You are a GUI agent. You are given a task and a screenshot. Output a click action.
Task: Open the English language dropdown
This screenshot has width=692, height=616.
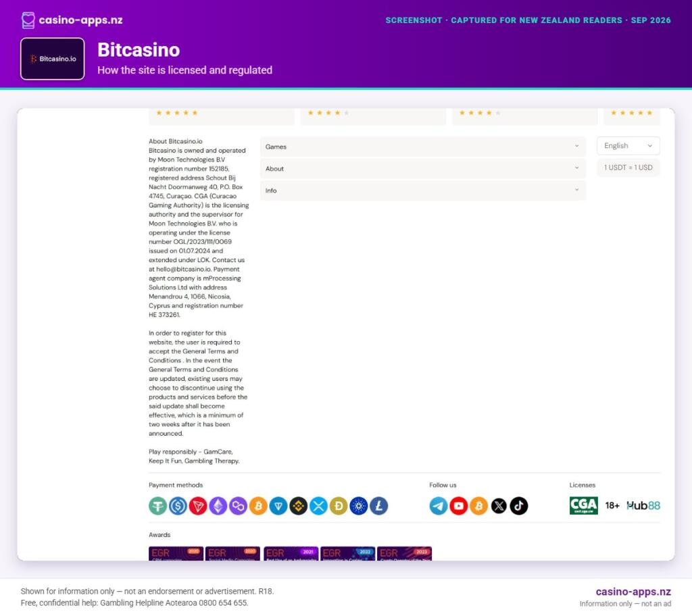628,146
